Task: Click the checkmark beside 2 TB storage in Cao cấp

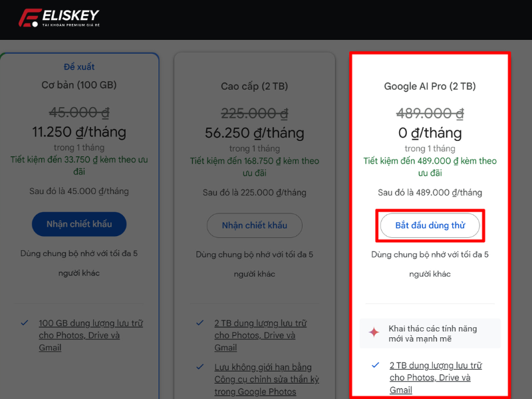Action: click(x=200, y=323)
